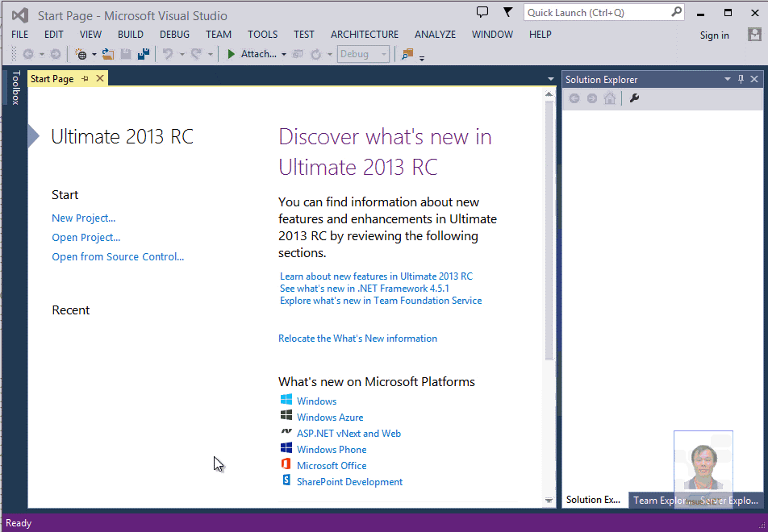Open the active documents list dropdown arrow
Viewport: 768px width, 532px height.
pos(550,79)
